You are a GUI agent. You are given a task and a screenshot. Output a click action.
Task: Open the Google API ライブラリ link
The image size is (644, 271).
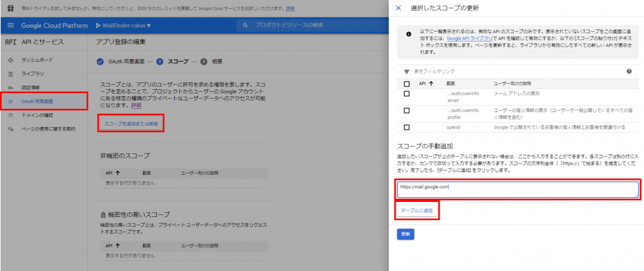470,38
